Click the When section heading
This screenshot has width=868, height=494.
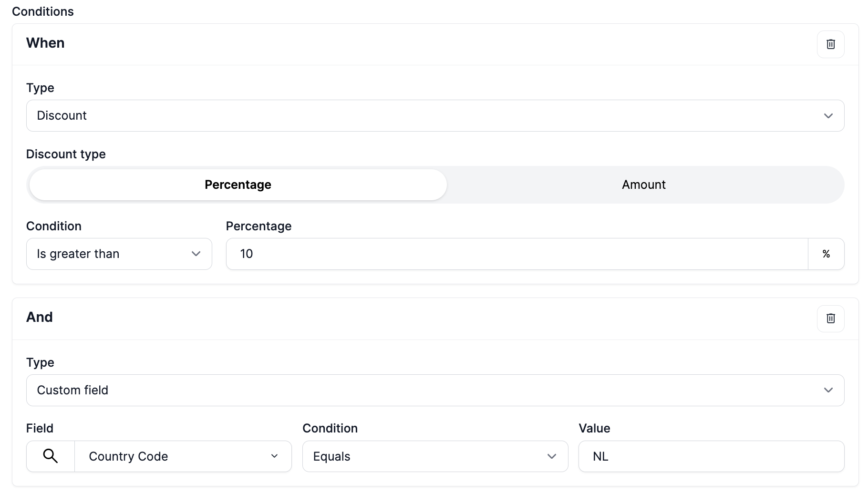(x=45, y=43)
